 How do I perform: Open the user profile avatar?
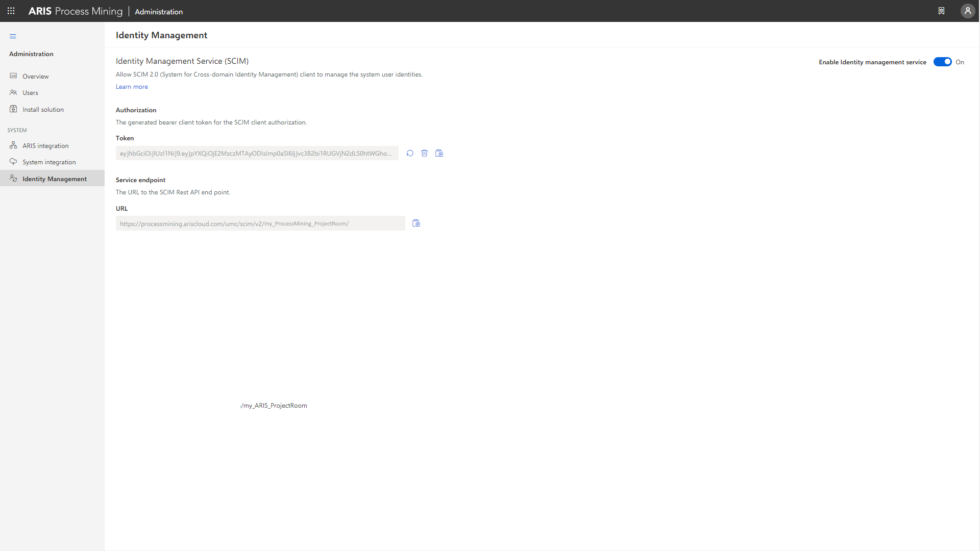click(967, 11)
